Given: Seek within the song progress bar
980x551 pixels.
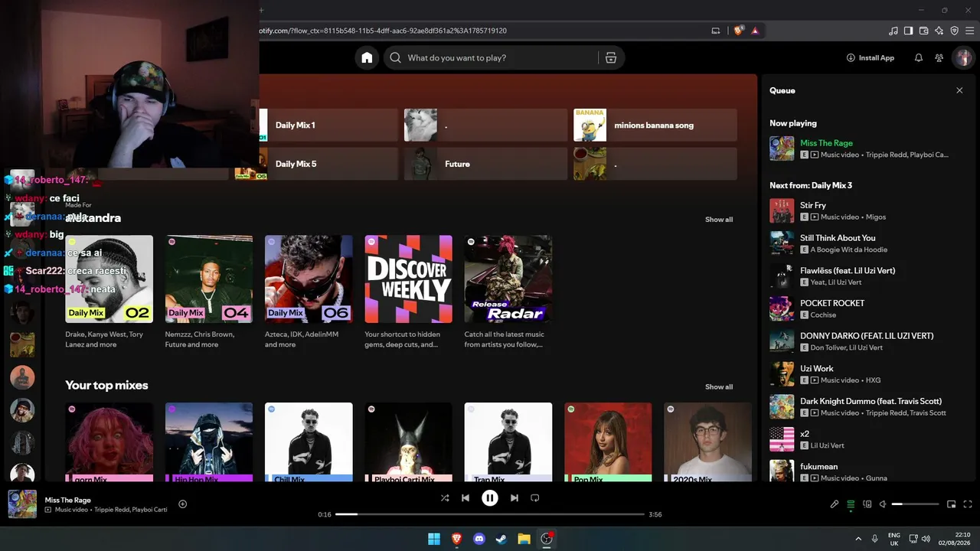Looking at the screenshot, I should 490,514.
